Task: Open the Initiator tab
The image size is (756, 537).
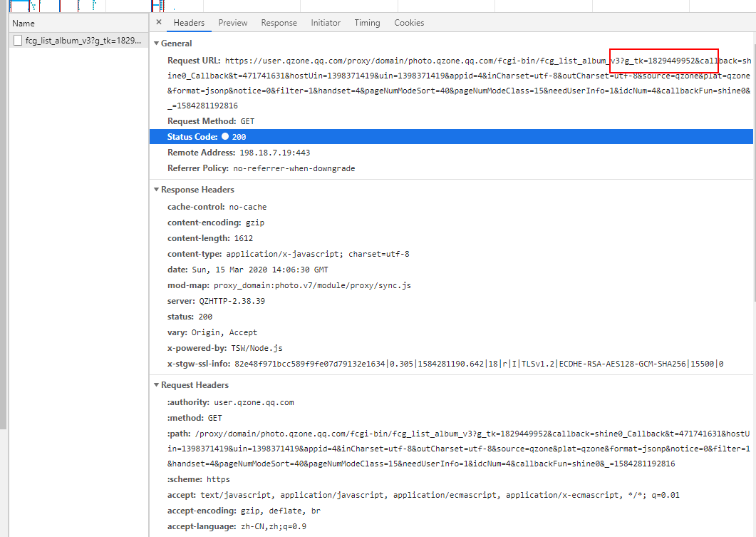Action: click(326, 22)
